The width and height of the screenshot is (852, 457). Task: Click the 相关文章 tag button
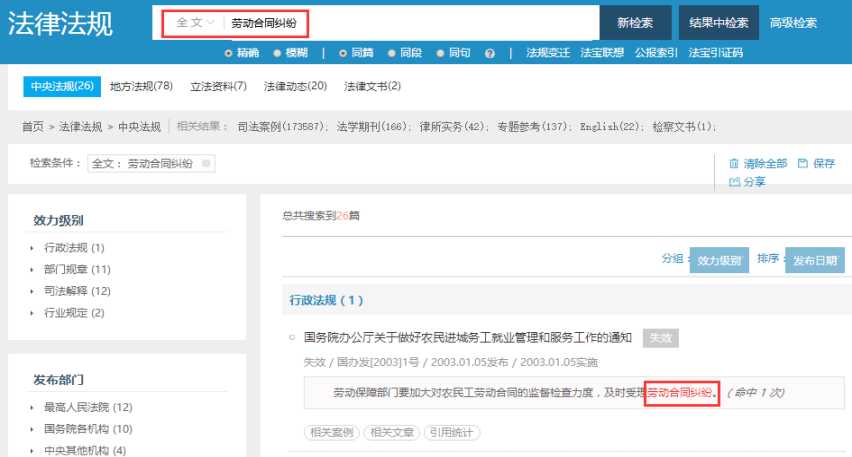391,433
